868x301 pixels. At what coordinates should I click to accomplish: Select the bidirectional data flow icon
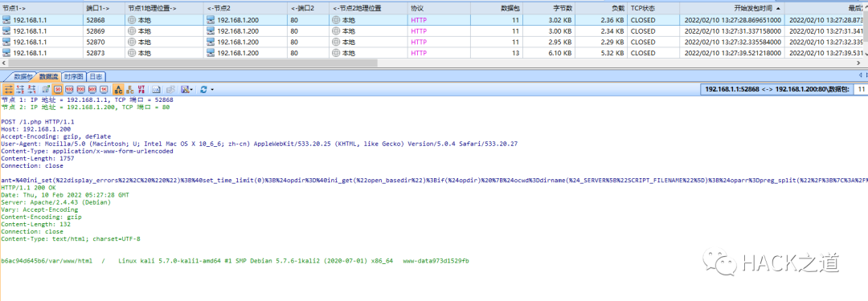point(8,89)
